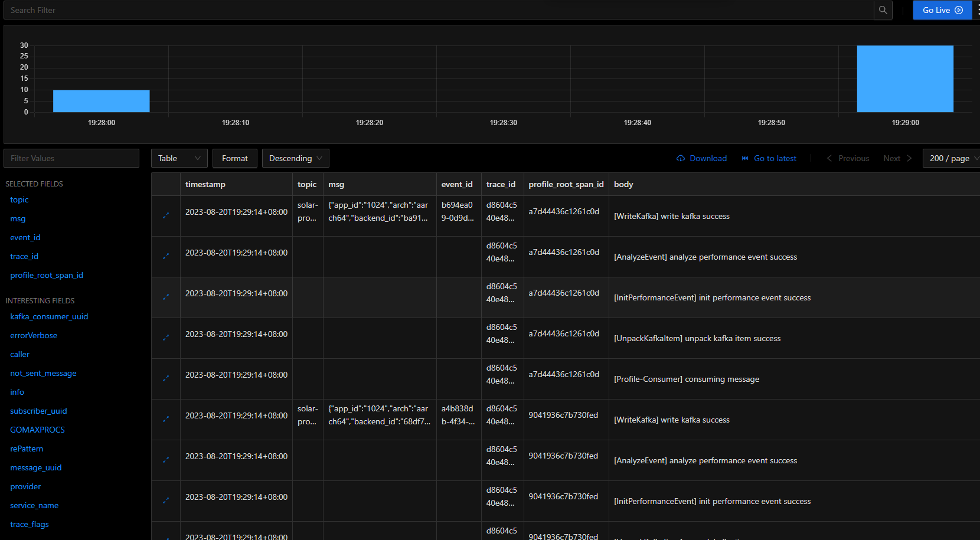The width and height of the screenshot is (980, 540).
Task: Select the topic field in Selected Fields
Action: 19,199
